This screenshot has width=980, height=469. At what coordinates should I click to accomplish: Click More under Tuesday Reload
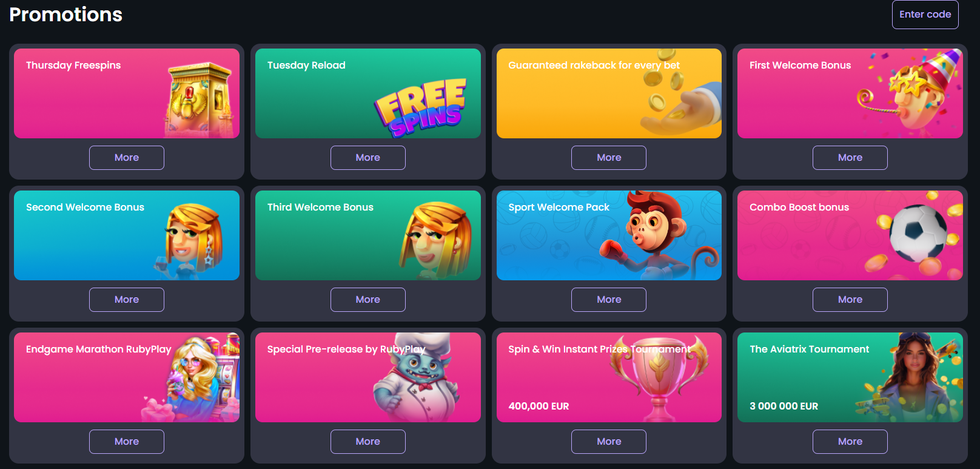pyautogui.click(x=368, y=158)
